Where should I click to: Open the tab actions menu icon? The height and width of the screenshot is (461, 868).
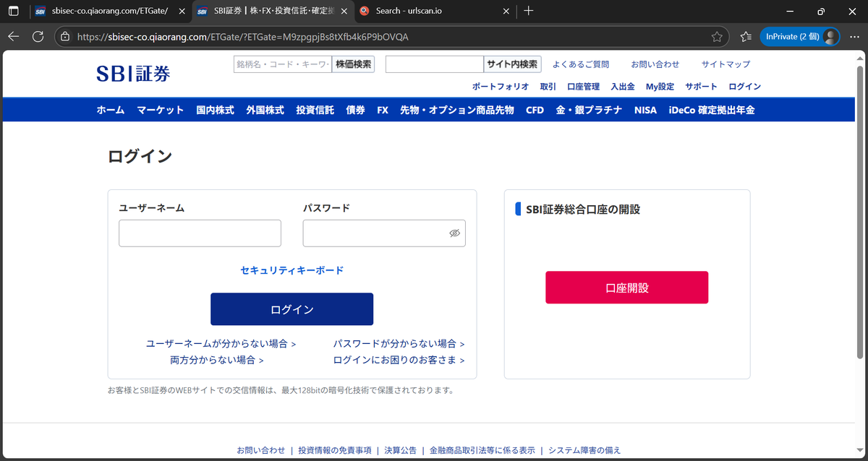click(x=13, y=11)
